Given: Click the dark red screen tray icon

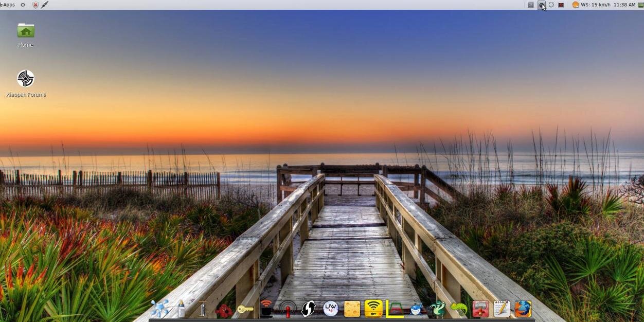Looking at the screenshot, I should 561,5.
